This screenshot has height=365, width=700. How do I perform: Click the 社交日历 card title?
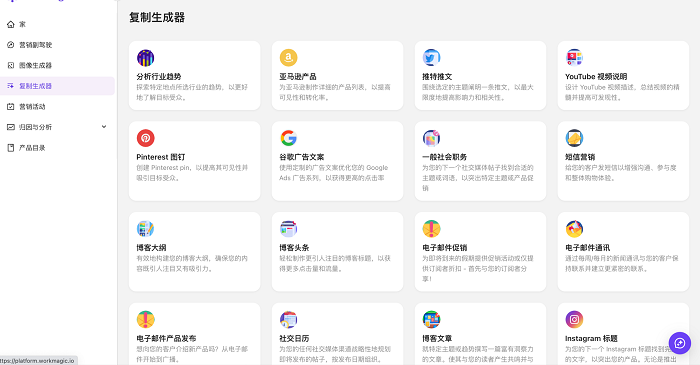coord(294,338)
